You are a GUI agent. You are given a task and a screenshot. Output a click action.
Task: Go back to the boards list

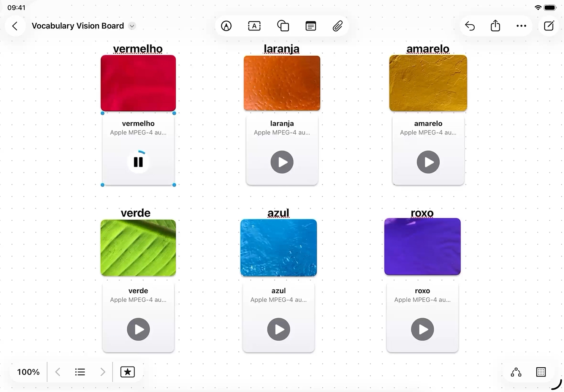[x=15, y=26]
